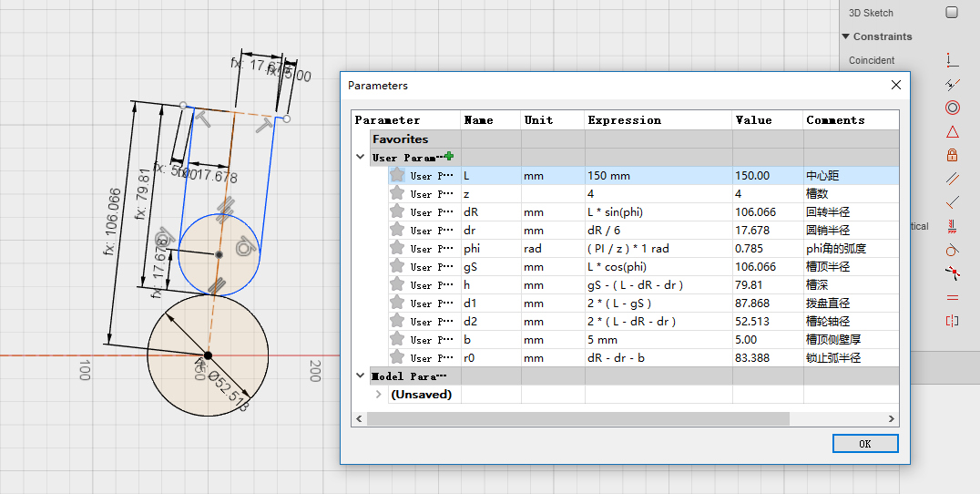
Task: Select the 'dR / 6' expression cell
Action: [x=658, y=230]
